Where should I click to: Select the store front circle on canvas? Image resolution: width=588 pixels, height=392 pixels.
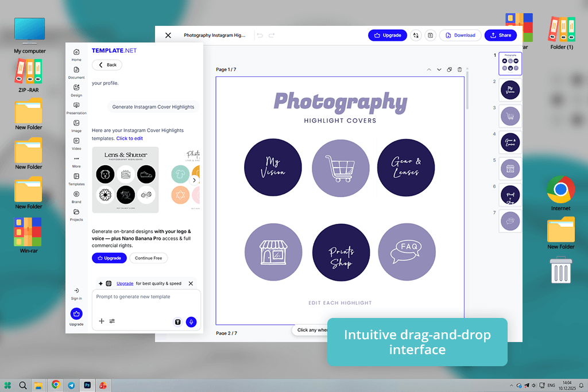click(273, 252)
